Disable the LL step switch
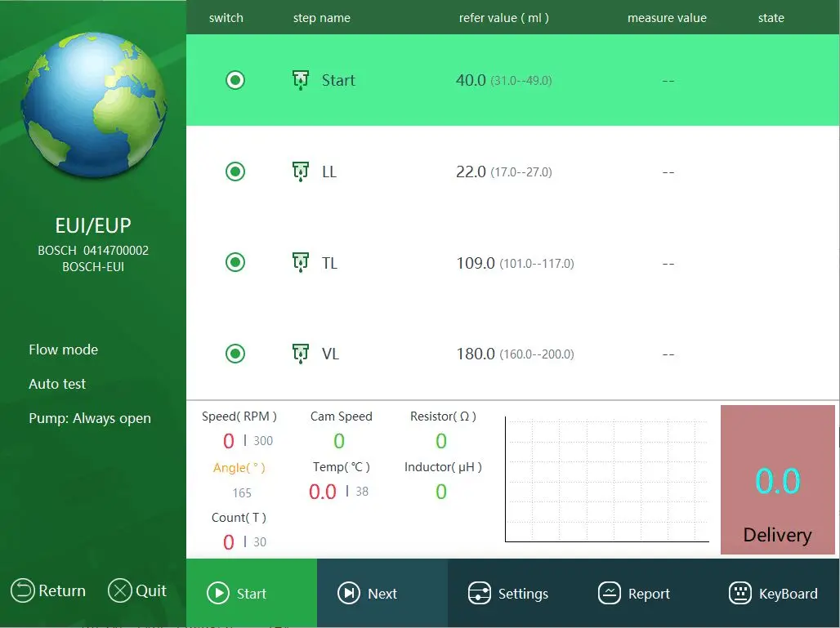 [235, 171]
